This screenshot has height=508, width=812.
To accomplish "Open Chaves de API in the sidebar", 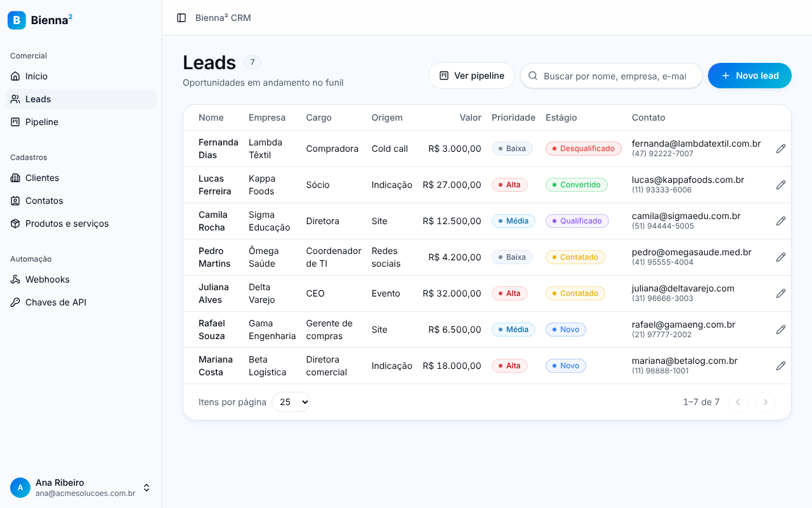I will [x=81, y=302].
